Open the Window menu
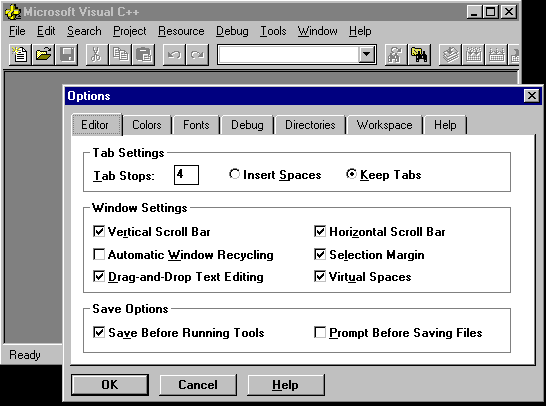 (x=317, y=31)
